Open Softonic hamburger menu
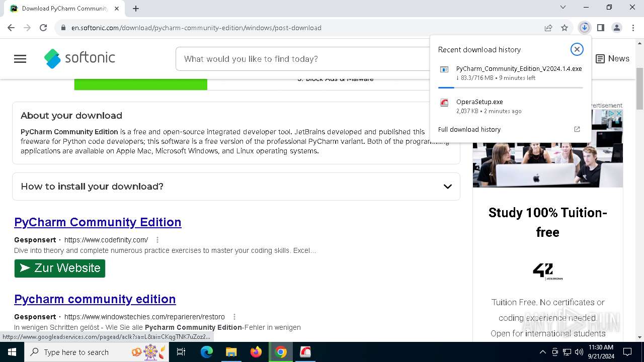Image resolution: width=644 pixels, height=362 pixels. pyautogui.click(x=20, y=59)
